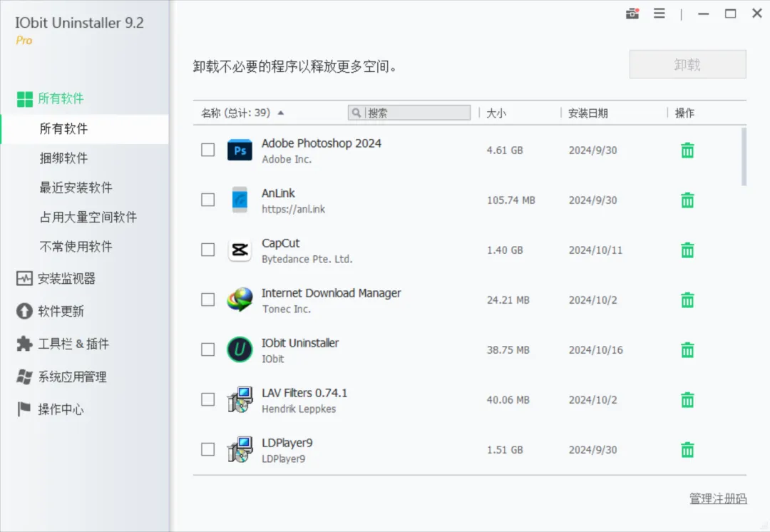
Task: Select 占用大量空间软件 in the sidebar
Action: (88, 218)
